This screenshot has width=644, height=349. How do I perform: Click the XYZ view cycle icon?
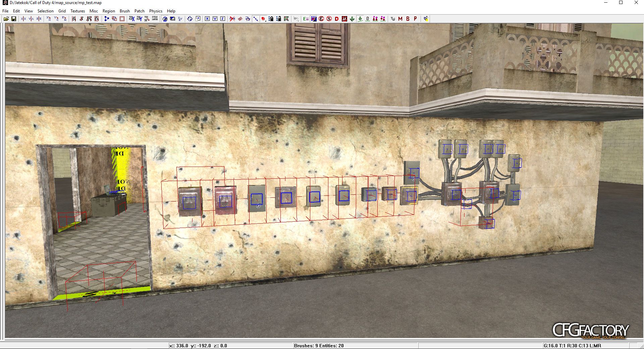(180, 19)
